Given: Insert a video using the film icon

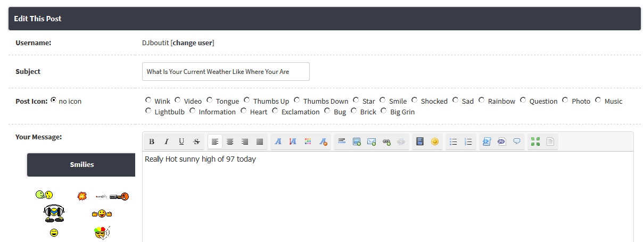Looking at the screenshot, I should (x=420, y=141).
